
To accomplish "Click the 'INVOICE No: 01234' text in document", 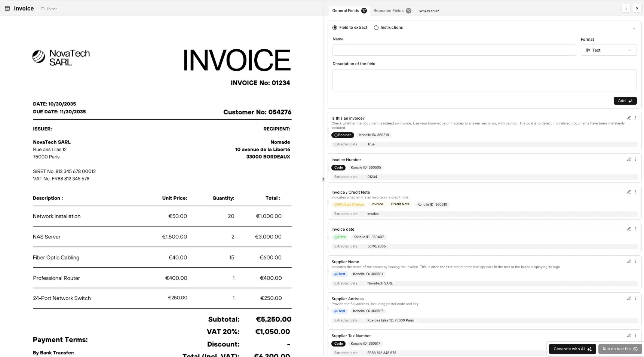I will [x=260, y=83].
